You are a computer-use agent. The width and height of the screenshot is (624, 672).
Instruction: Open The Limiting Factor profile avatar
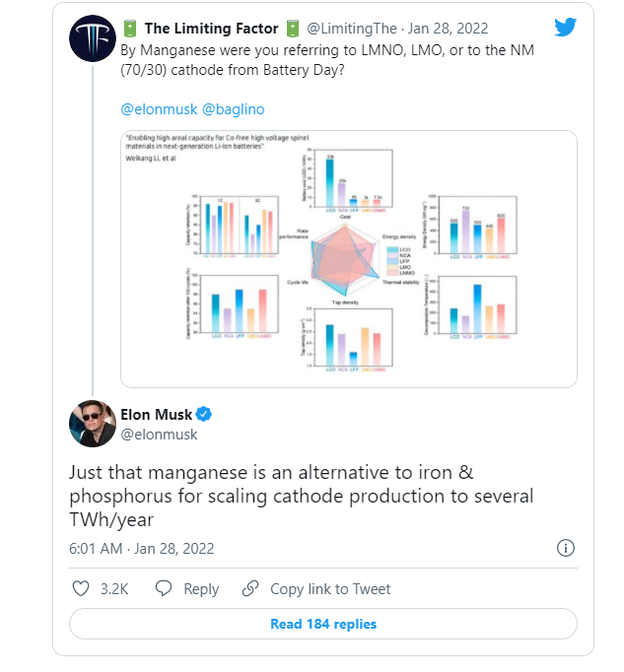pos(93,39)
